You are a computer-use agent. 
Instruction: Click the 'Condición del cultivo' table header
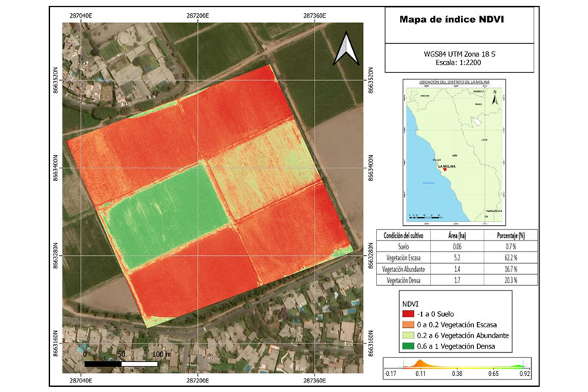[x=408, y=235]
